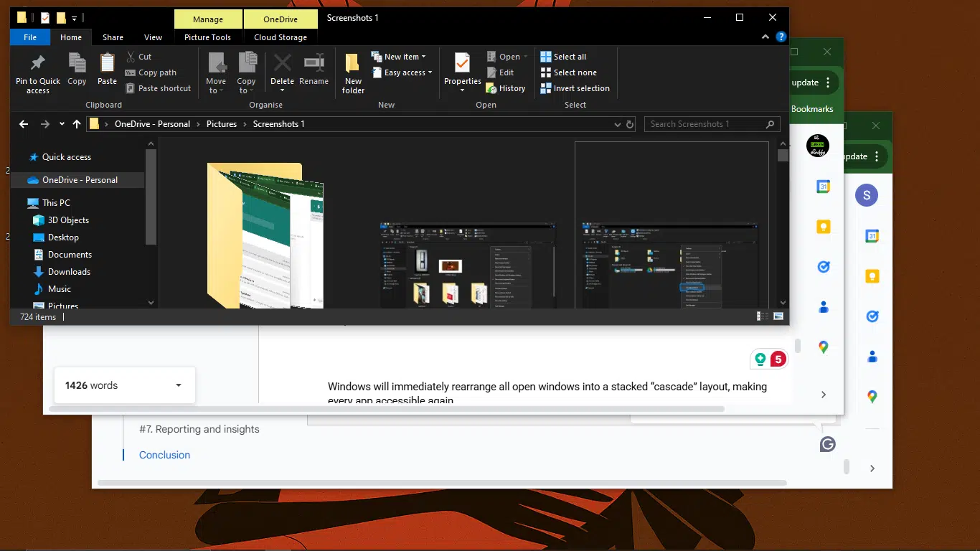
Task: Click the Search Screenshots 1 box
Action: pos(712,124)
